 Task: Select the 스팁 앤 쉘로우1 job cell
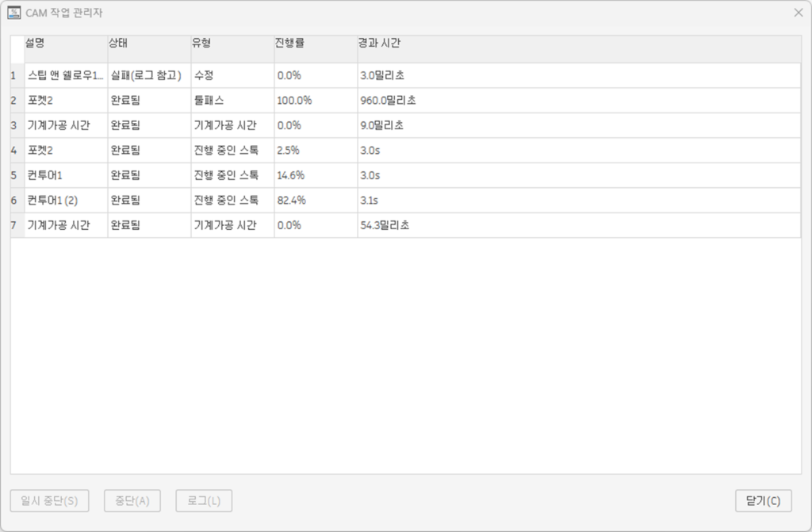66,75
